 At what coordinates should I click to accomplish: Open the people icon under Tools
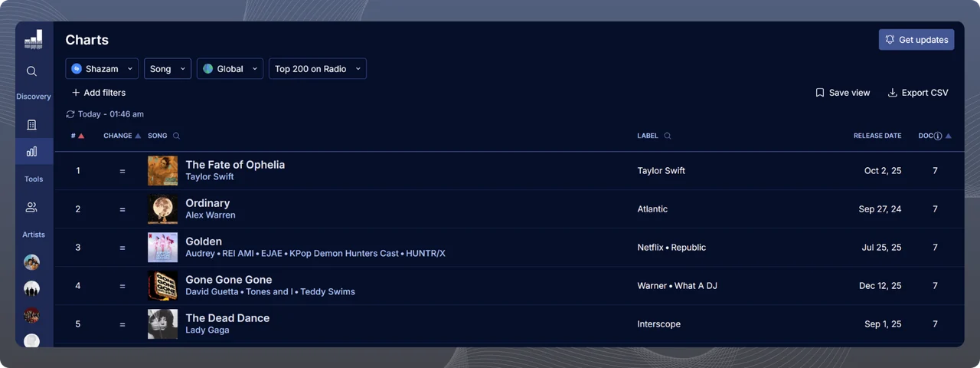(31, 207)
